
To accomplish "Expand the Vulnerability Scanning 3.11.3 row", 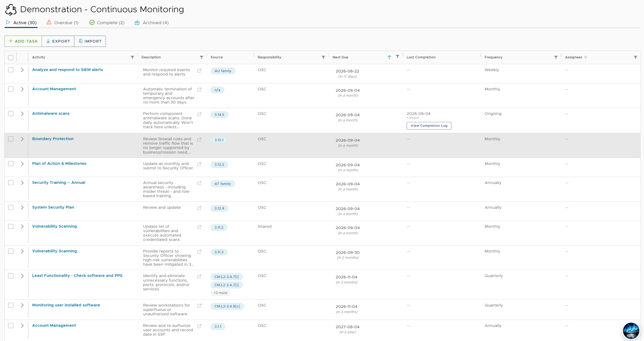I will pos(22,251).
